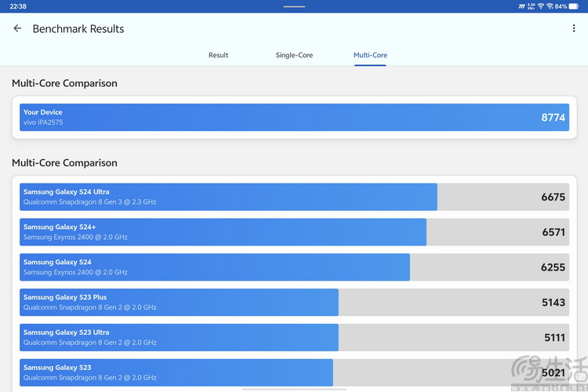Viewport: 588px width, 392px height.
Task: Tap the back arrow icon
Action: pos(17,29)
